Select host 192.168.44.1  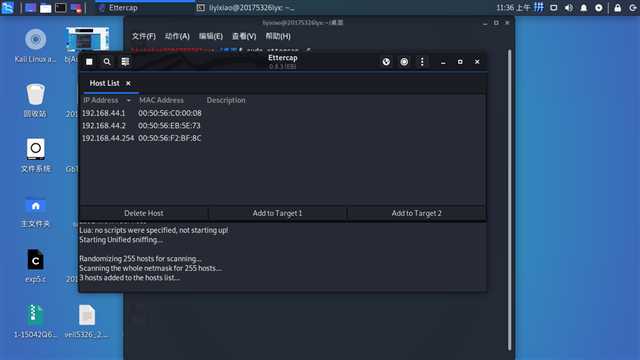tap(104, 113)
